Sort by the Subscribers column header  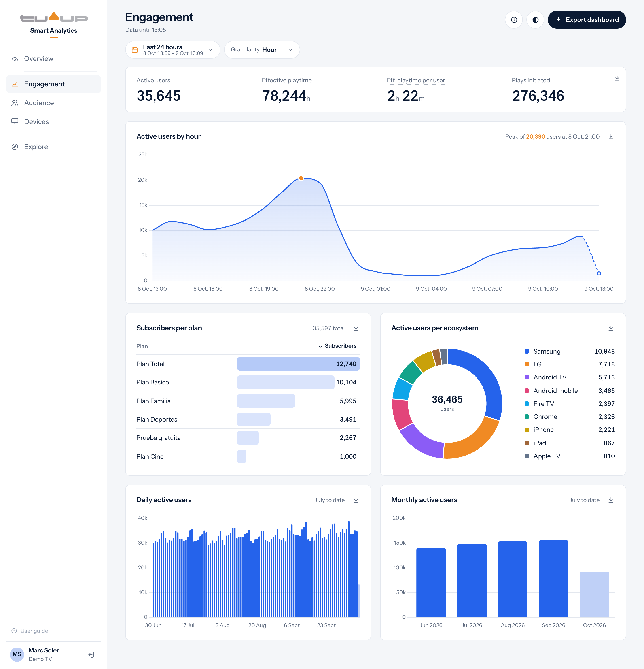337,346
